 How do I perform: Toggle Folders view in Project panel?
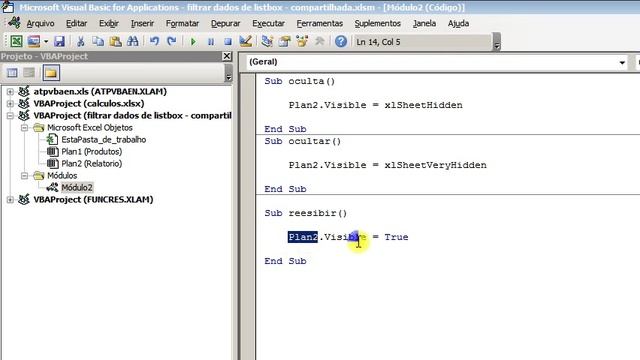coord(51,73)
